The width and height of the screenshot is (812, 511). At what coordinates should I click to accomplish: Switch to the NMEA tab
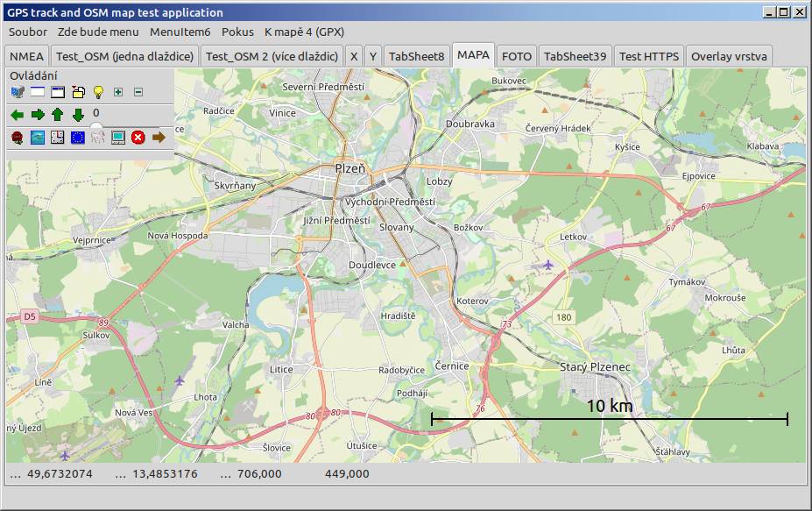tap(26, 56)
